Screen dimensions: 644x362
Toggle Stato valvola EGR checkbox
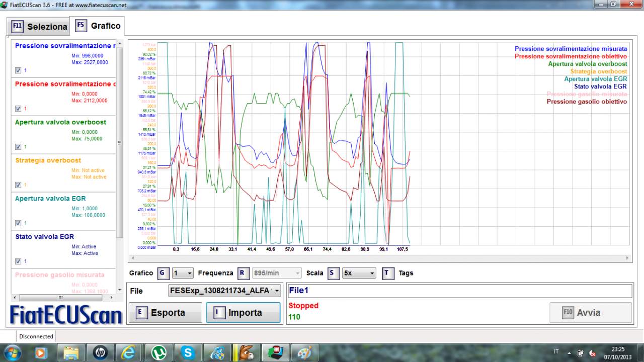click(18, 261)
